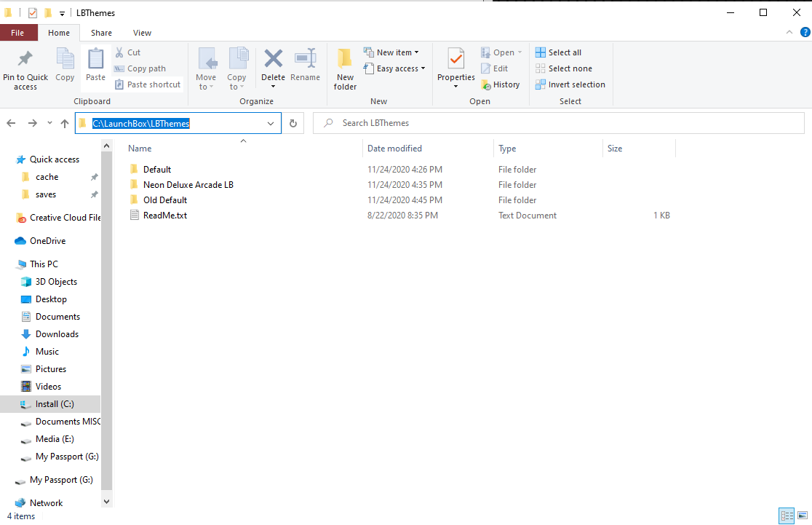Click Edit in the Open group

coord(495,68)
